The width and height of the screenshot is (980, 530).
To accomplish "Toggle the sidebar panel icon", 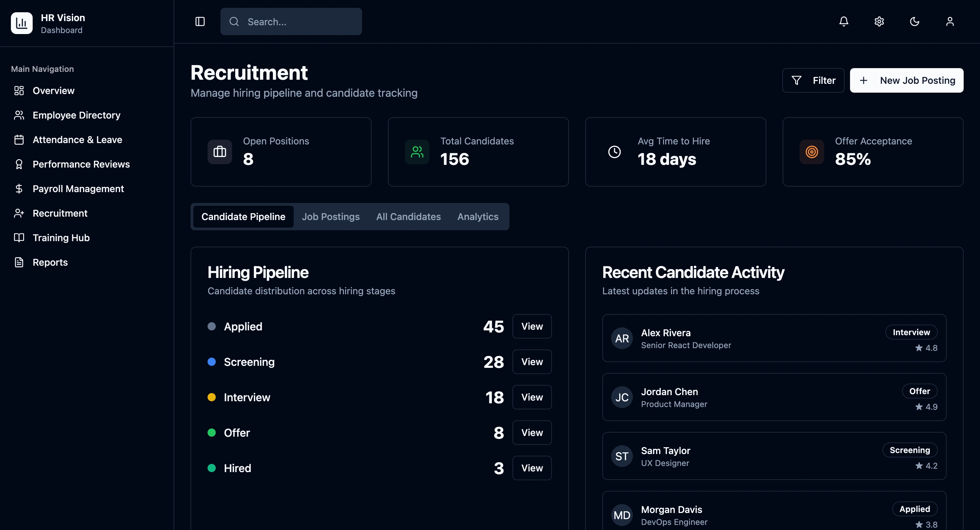I will tap(200, 22).
